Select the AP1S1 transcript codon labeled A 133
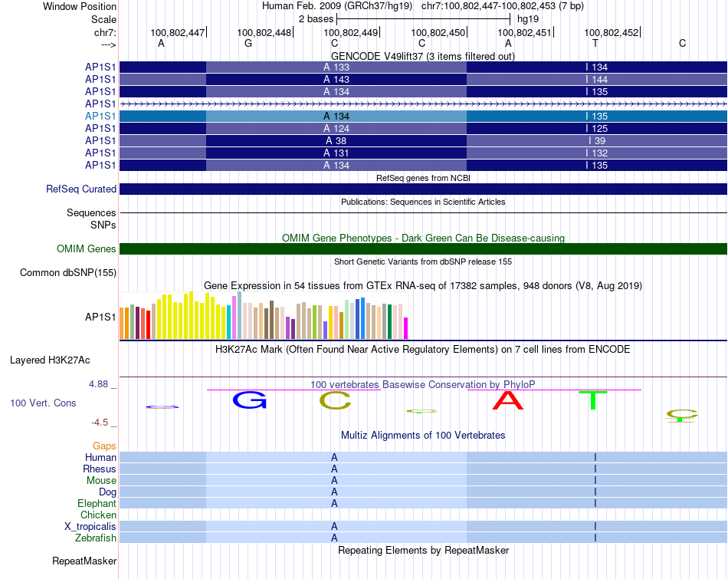This screenshot has height=579, width=728. 336,67
